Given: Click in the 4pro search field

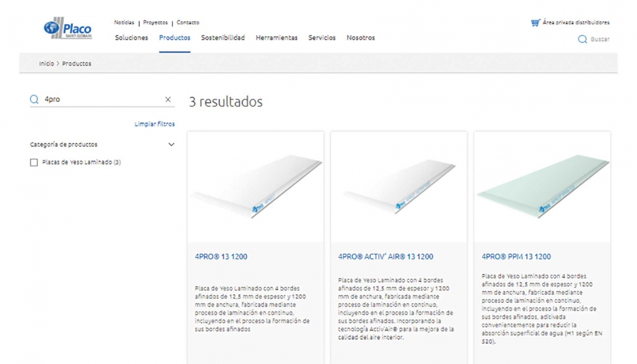Looking at the screenshot, I should 101,99.
